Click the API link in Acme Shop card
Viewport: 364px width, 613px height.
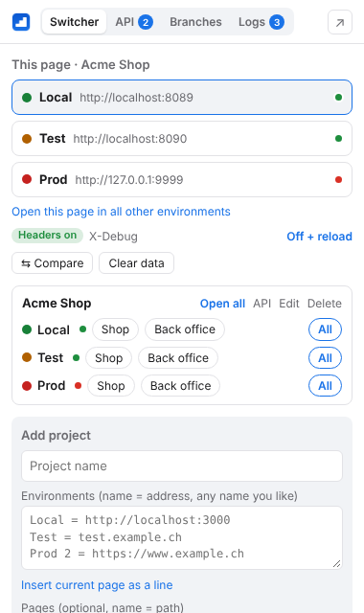pos(262,304)
